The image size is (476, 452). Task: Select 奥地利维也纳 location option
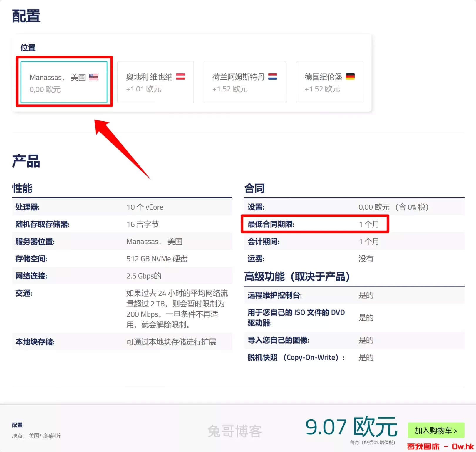tap(155, 82)
